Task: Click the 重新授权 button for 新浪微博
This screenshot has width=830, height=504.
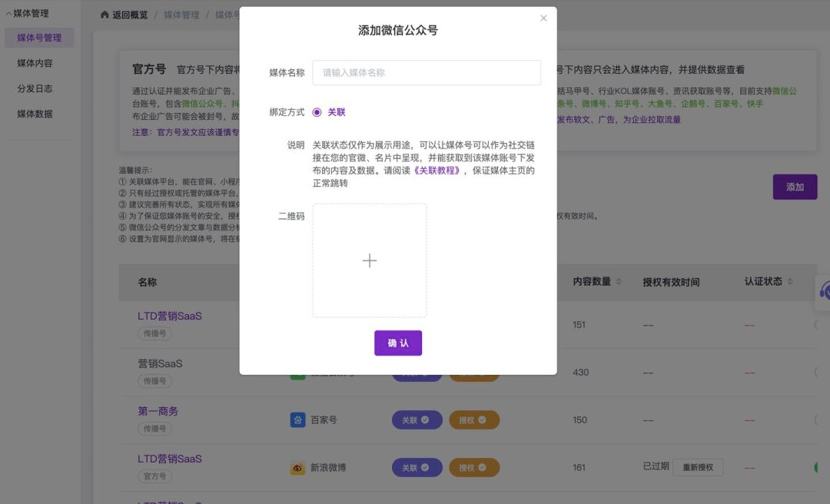Action: click(x=698, y=467)
